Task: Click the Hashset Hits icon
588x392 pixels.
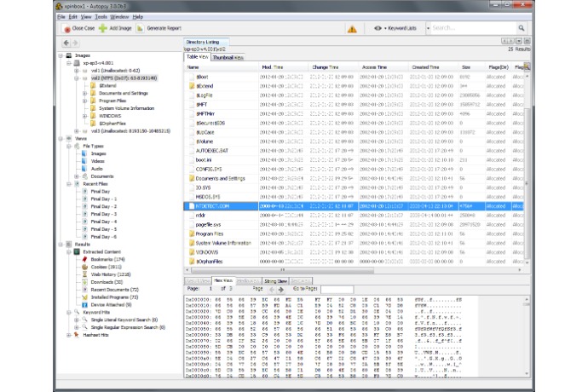Action: 77,335
